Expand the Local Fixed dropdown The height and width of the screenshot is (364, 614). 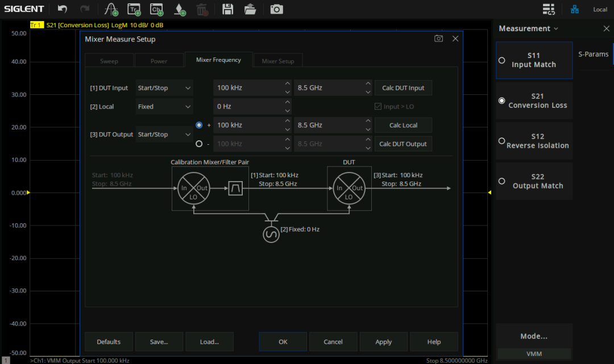(164, 106)
